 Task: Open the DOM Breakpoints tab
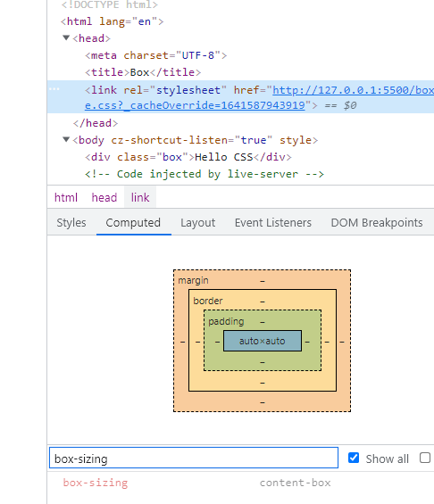(x=377, y=222)
